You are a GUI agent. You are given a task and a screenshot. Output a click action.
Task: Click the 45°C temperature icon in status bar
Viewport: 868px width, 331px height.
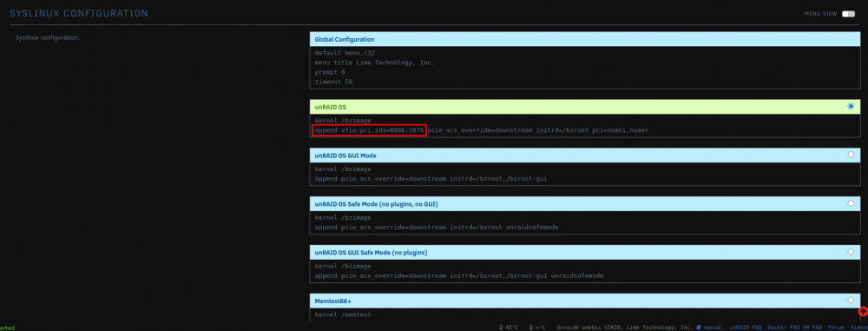point(501,328)
